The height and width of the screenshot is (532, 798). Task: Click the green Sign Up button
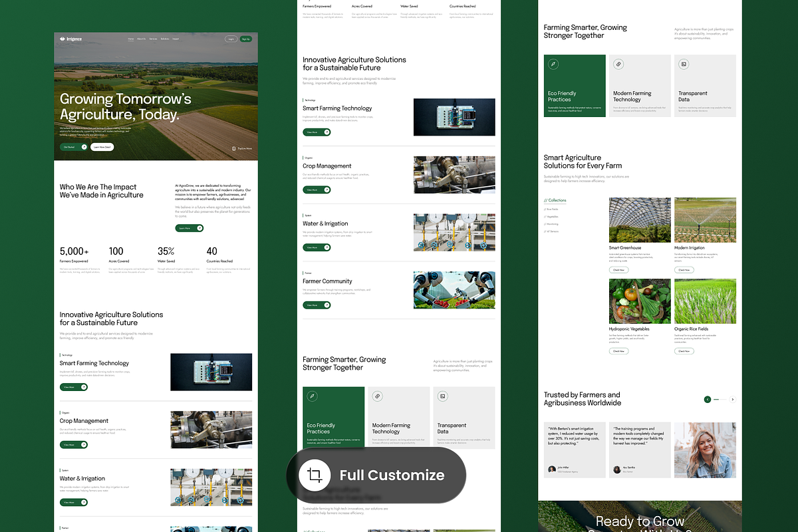[246, 39]
